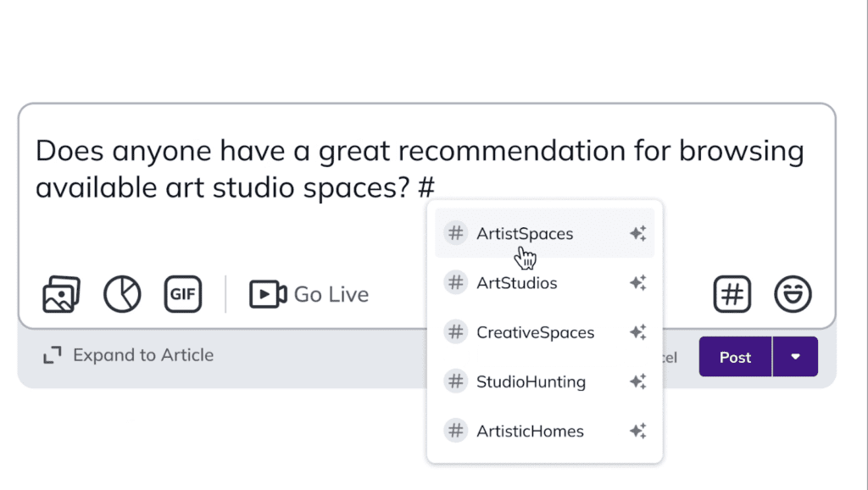
Task: Click the sparkle icon beside ArtStudios
Action: (637, 282)
